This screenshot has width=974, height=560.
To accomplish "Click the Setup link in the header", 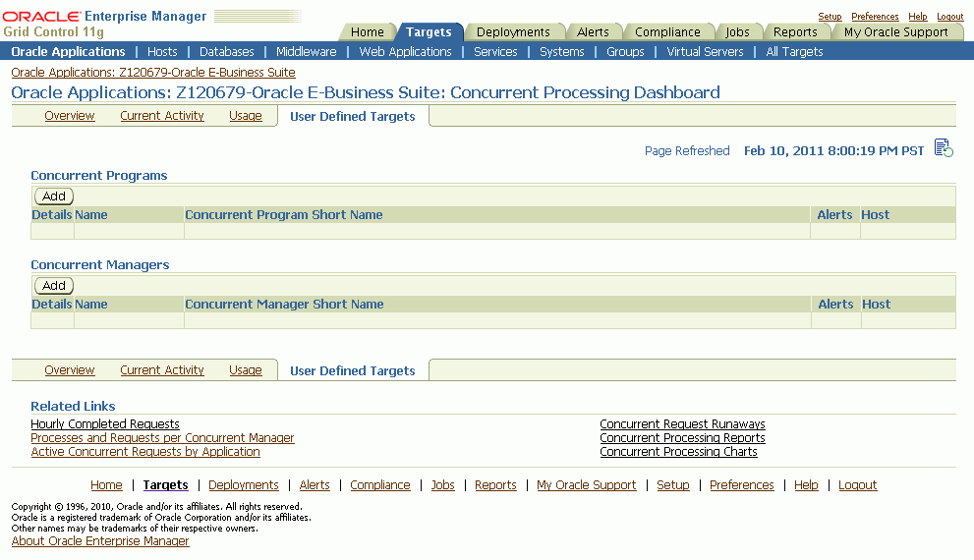I will pos(830,16).
